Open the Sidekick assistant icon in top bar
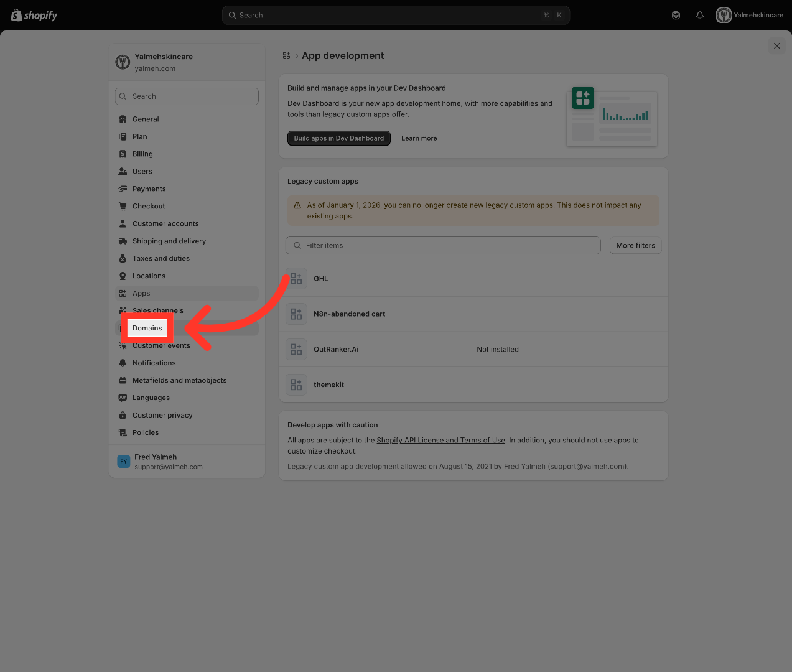 pos(676,15)
